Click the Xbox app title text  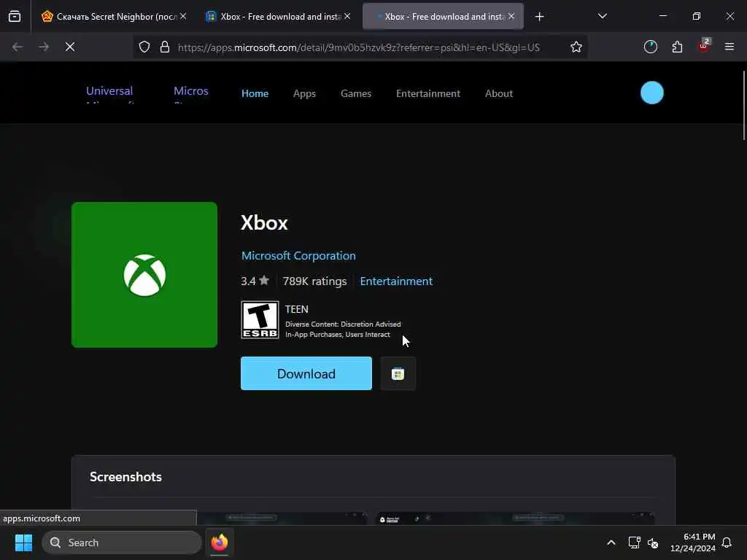[x=264, y=223]
